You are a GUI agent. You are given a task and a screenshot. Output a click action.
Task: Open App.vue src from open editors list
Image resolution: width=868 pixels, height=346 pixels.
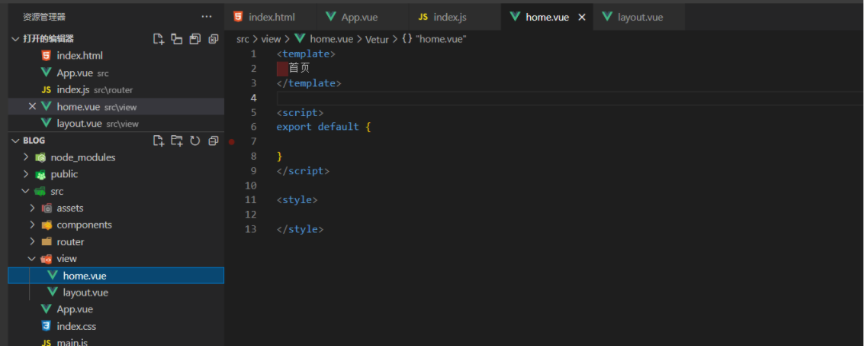coord(116,73)
